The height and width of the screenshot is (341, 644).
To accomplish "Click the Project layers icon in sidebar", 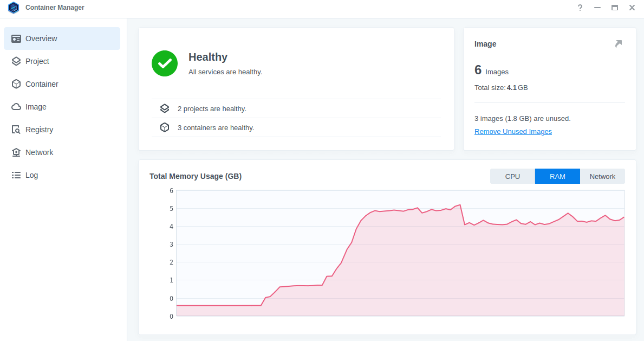I will point(16,61).
